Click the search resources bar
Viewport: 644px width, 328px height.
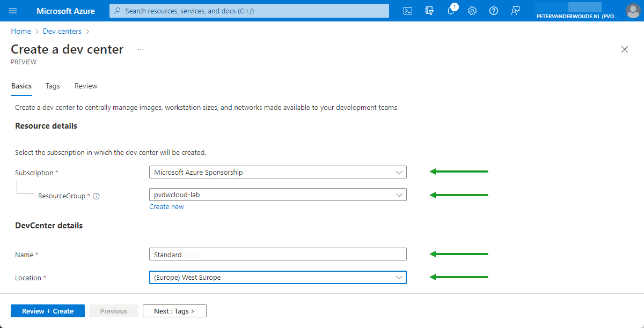click(248, 11)
